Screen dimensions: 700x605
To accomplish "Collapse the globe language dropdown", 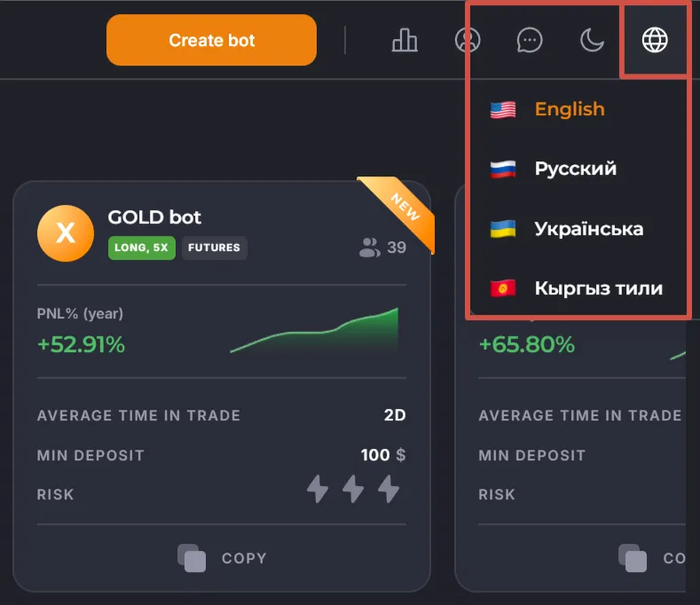I will pos(655,40).
